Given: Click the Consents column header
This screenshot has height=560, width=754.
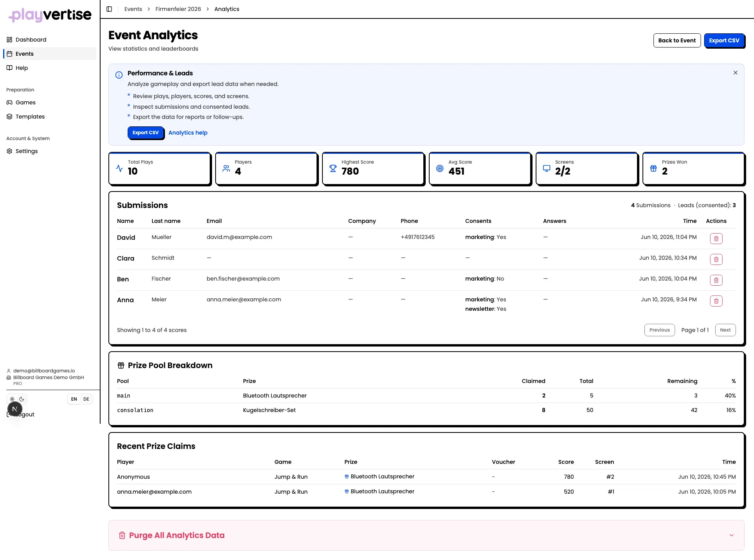Looking at the screenshot, I should point(478,221).
